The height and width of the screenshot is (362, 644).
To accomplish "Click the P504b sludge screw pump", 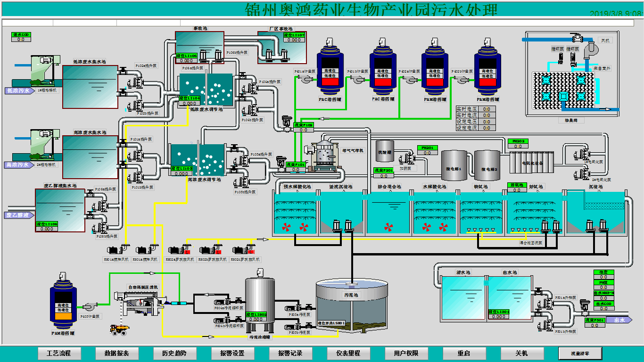I will (222, 320).
